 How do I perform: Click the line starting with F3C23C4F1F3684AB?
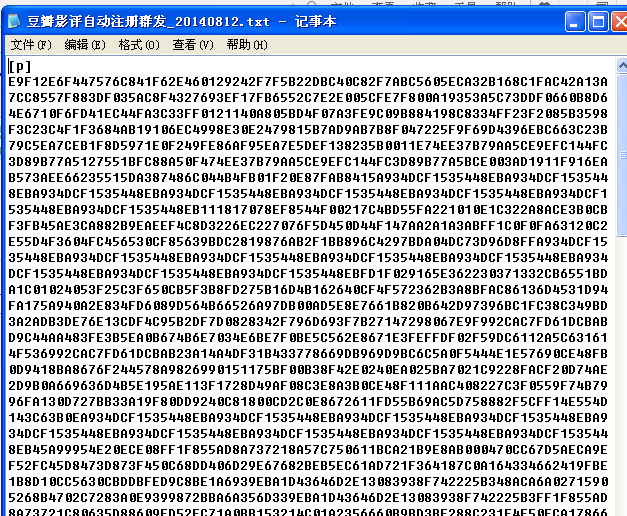click(x=308, y=130)
